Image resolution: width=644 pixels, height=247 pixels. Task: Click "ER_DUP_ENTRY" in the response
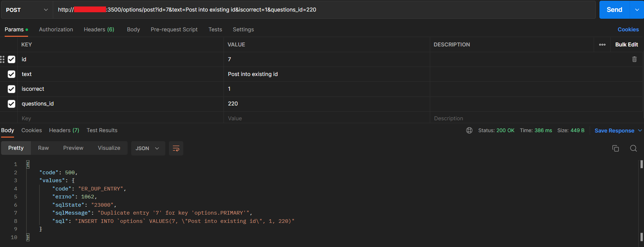tap(101, 189)
